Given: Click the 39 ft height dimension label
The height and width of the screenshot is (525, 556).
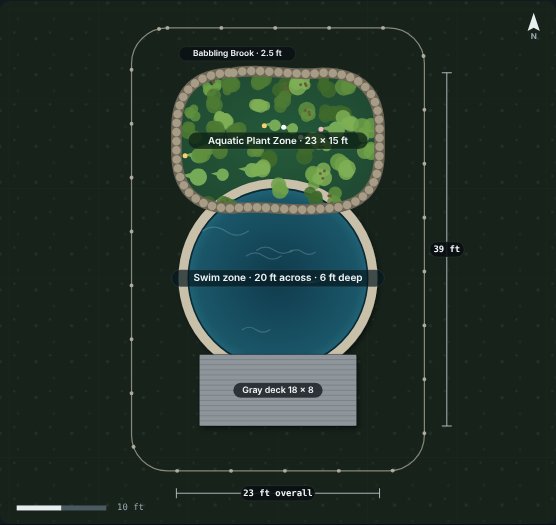Looking at the screenshot, I should [x=446, y=249].
